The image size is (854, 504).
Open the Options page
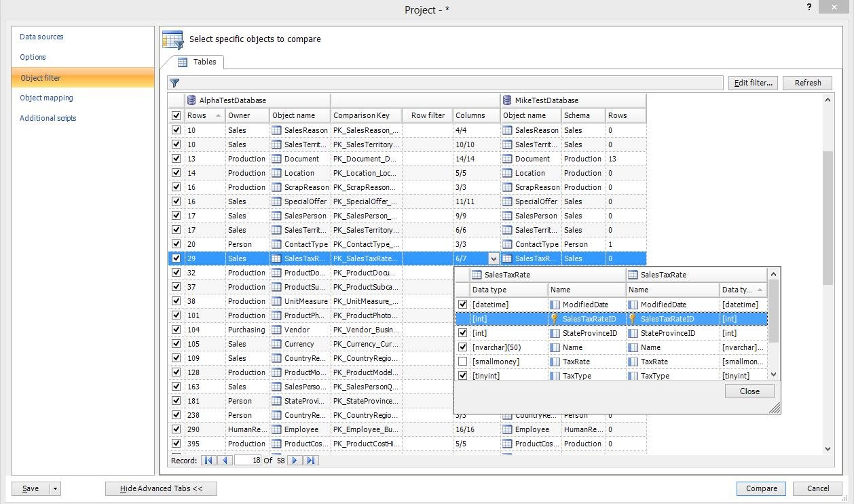coord(33,57)
